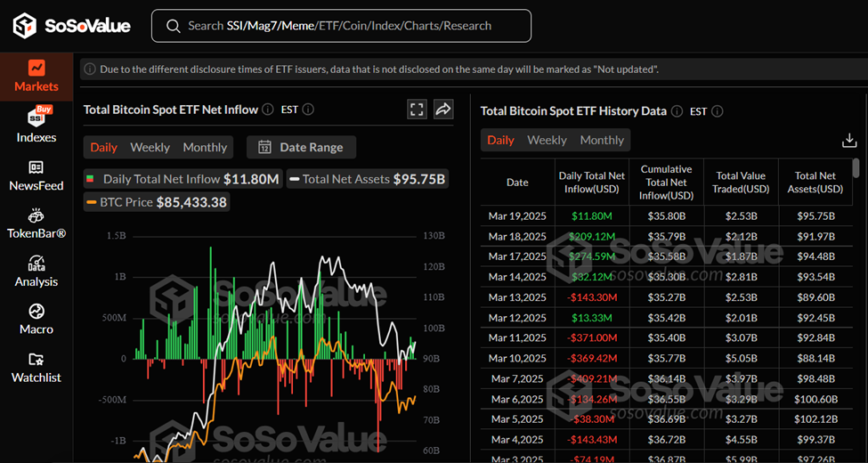Select the Mar 7,2025 row date
This screenshot has height=463, width=868.
517,378
